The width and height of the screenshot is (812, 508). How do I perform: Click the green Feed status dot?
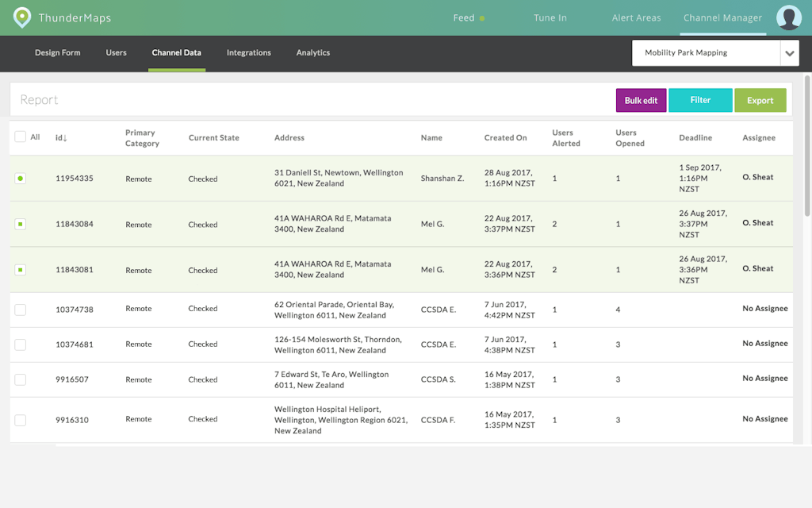(x=482, y=18)
